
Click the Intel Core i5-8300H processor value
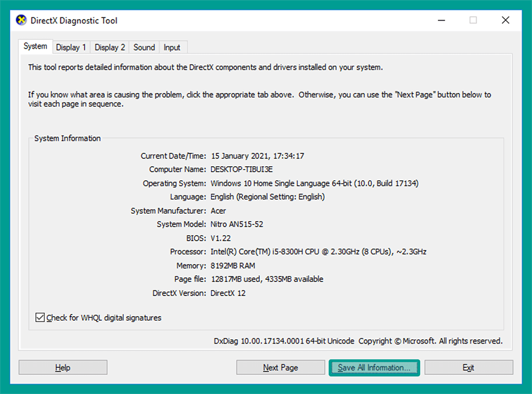tap(319, 252)
